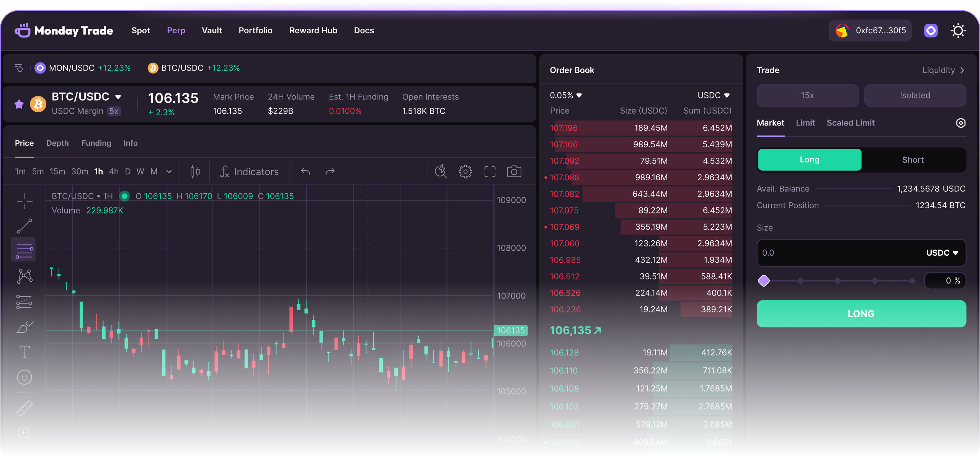This screenshot has height=462, width=980.
Task: Open the Depth chart tab
Action: click(x=57, y=143)
